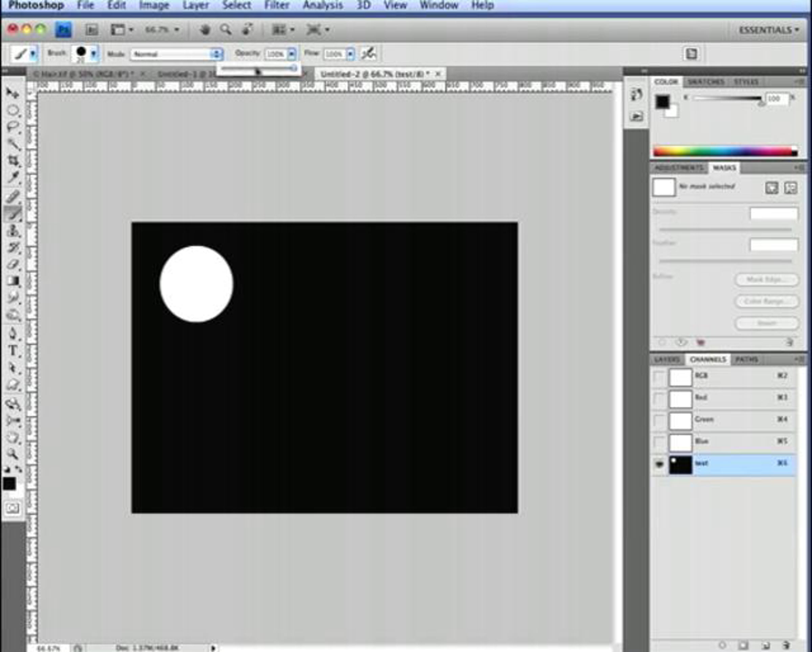Image resolution: width=812 pixels, height=652 pixels.
Task: Select the Move tool
Action: [x=13, y=93]
